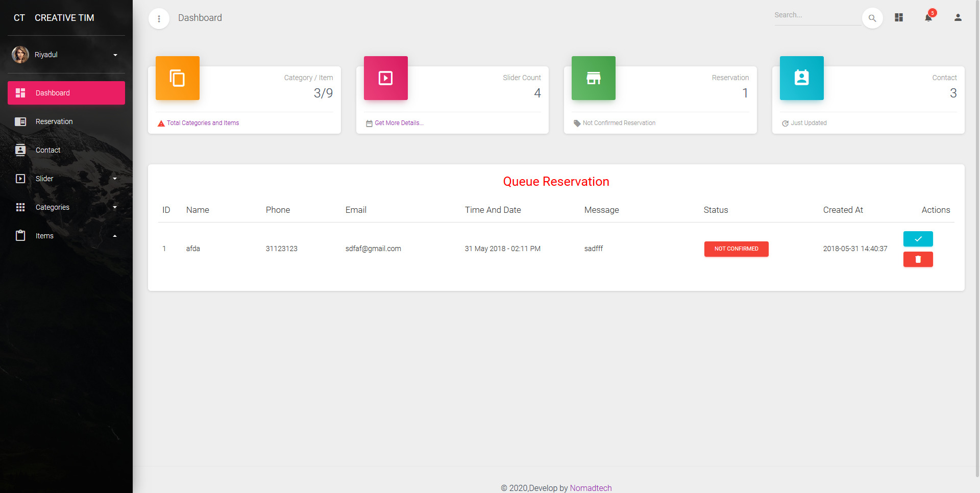Click the pink Slider Count play icon
980x493 pixels.
point(385,78)
